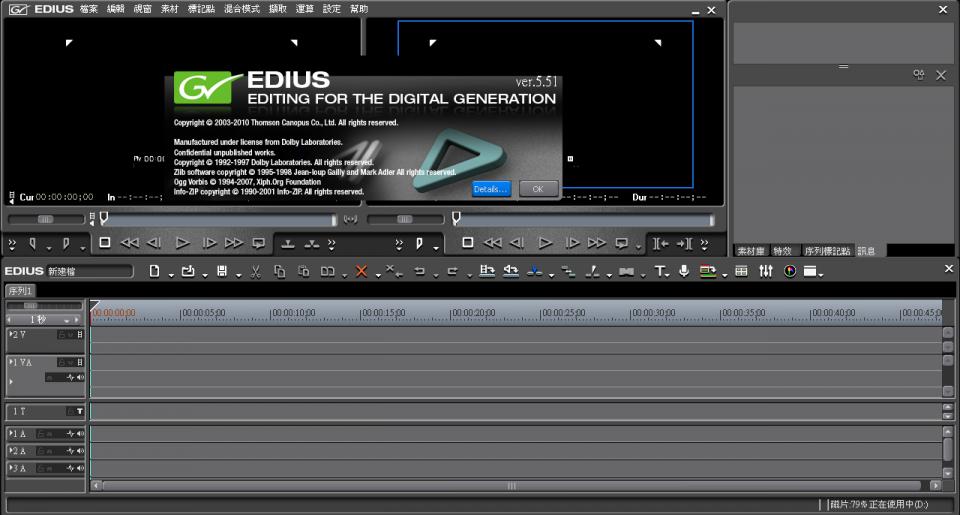
Task: Mute audio speaker on track 1 A
Action: [x=80, y=434]
